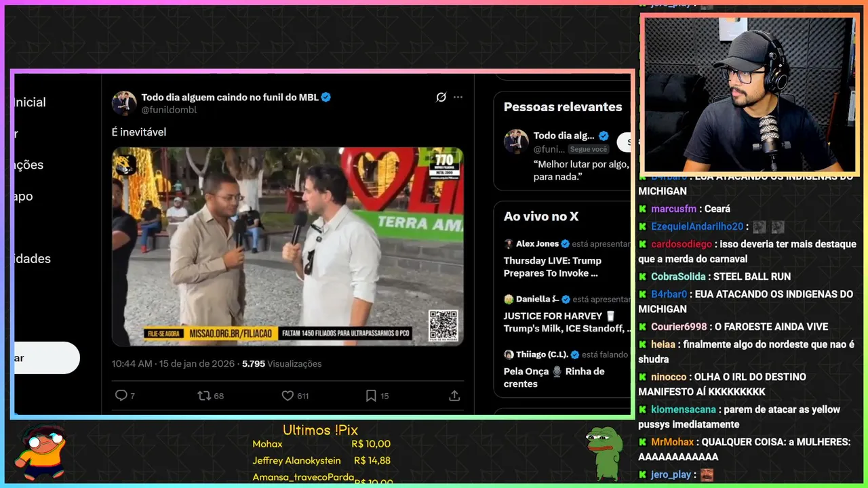Click the tweet text 'É inevitável'
Image resolution: width=868 pixels, height=488 pixels.
tap(138, 132)
